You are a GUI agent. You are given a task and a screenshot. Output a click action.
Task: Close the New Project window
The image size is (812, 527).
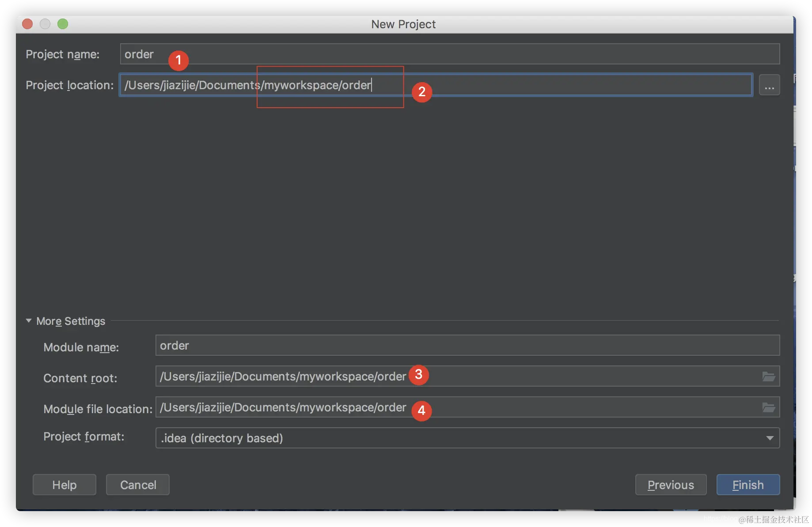pyautogui.click(x=27, y=24)
